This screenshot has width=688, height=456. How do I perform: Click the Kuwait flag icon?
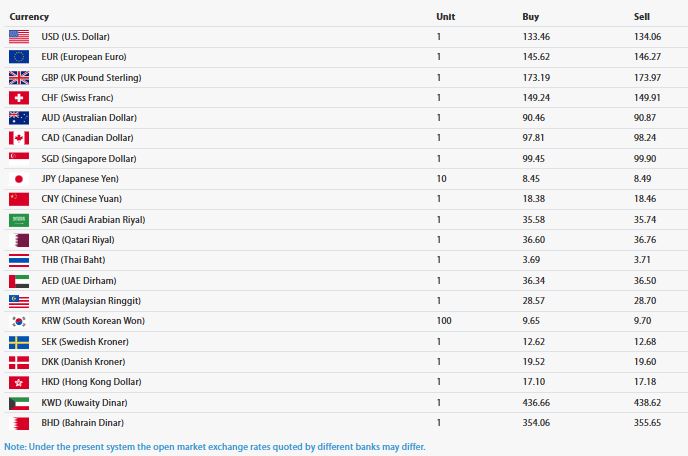(x=19, y=403)
